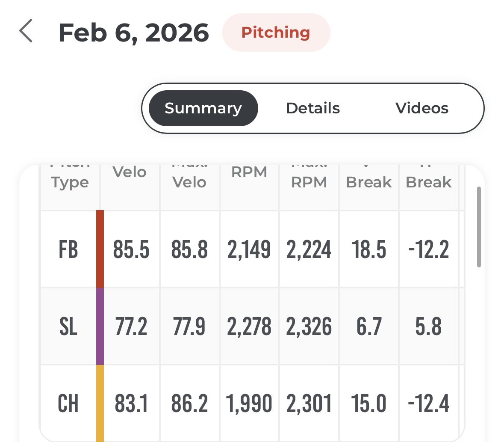Viewport: 504px width, 442px height.
Task: Select the CH pitch type row label
Action: 68,403
